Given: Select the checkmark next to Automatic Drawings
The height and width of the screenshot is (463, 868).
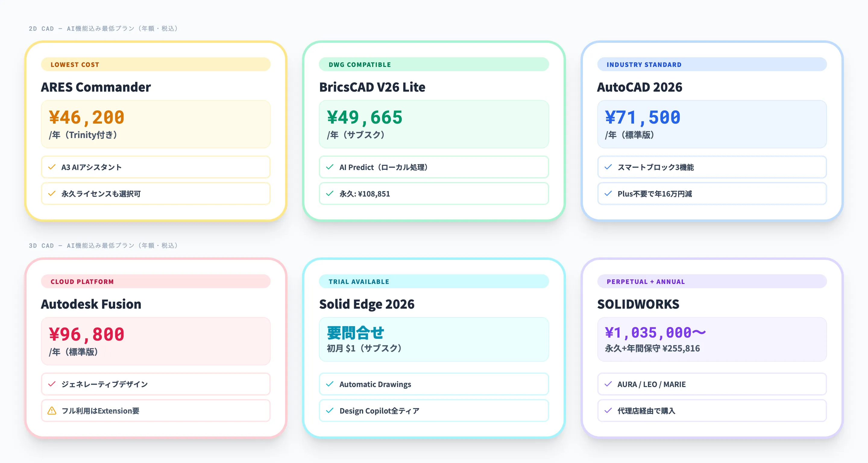Looking at the screenshot, I should (x=330, y=384).
